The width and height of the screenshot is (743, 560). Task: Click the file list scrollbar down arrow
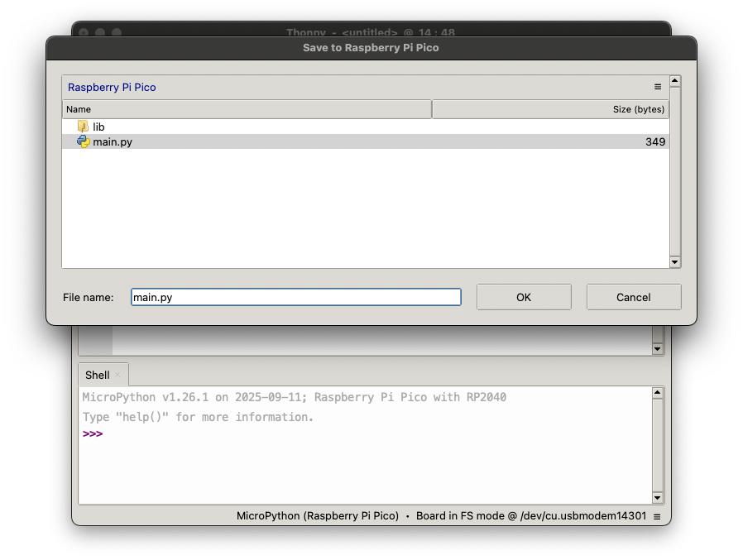[674, 261]
